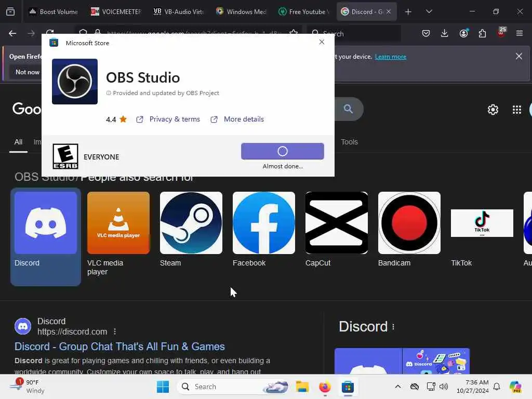Viewport: 532px width, 399px height.
Task: Switch to Boost Volume tab
Action: tap(54, 11)
